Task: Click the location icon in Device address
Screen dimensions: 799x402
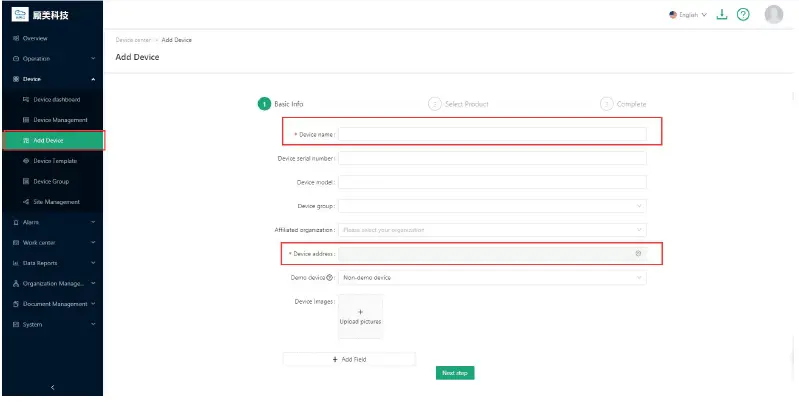Action: click(638, 253)
